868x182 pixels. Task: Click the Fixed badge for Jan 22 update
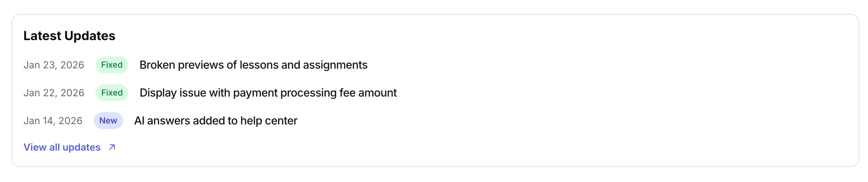pyautogui.click(x=112, y=93)
